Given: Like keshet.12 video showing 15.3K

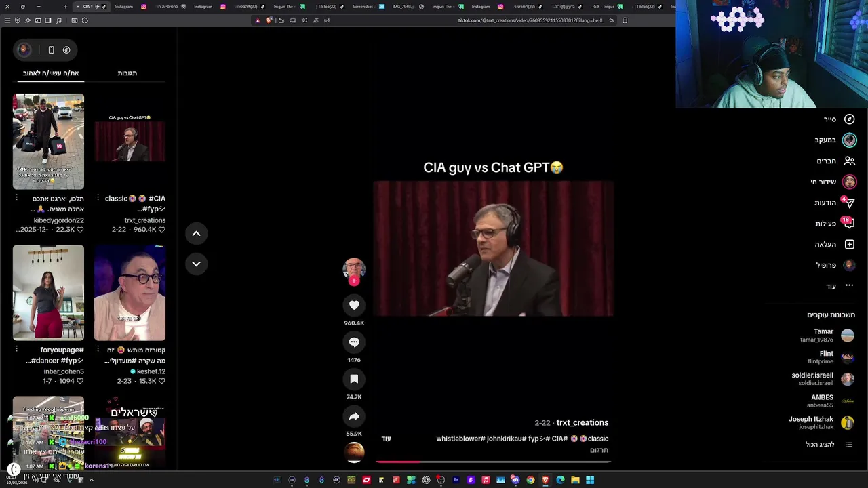Looking at the screenshot, I should [161, 381].
